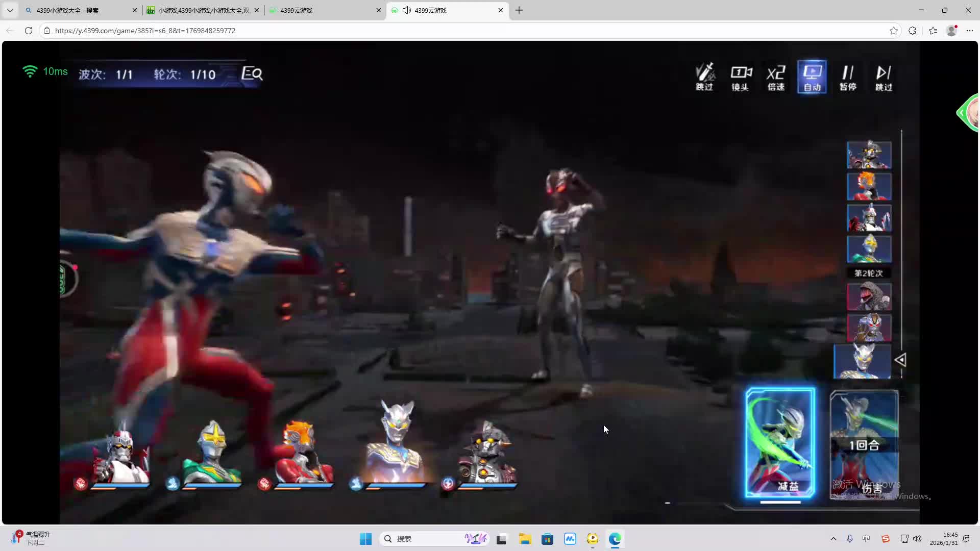Click the skip animation icon with pen
The height and width of the screenshot is (551, 980).
coord(705,77)
